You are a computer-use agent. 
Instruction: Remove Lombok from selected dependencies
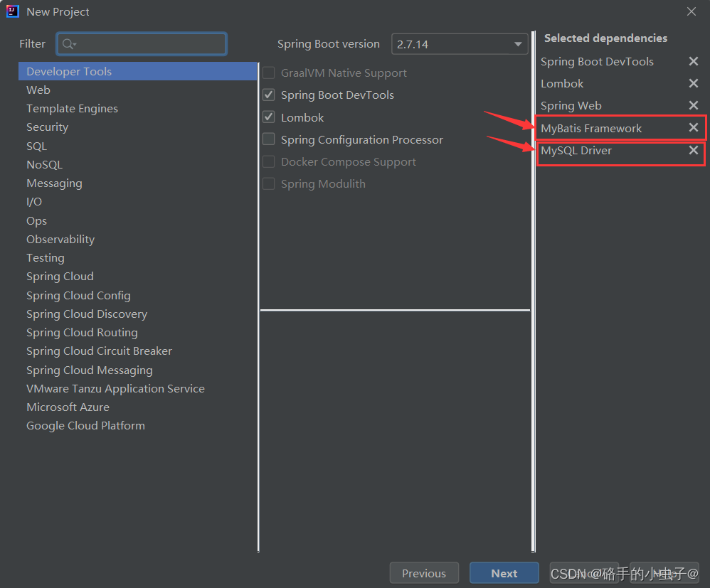tap(694, 83)
